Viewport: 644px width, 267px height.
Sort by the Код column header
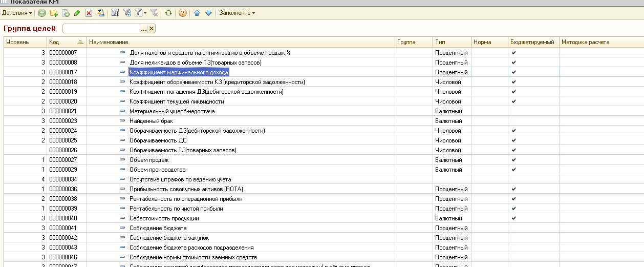(67, 42)
